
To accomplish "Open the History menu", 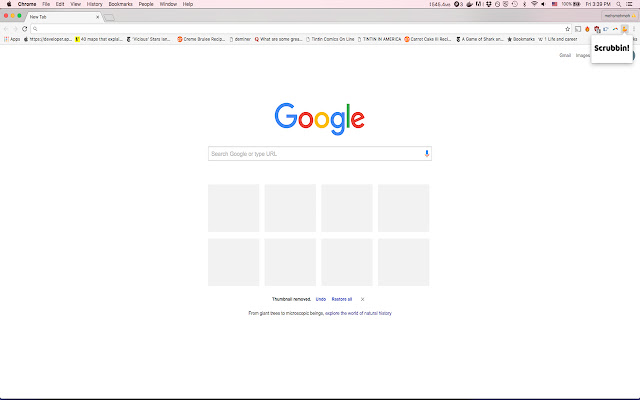I will (x=94, y=4).
